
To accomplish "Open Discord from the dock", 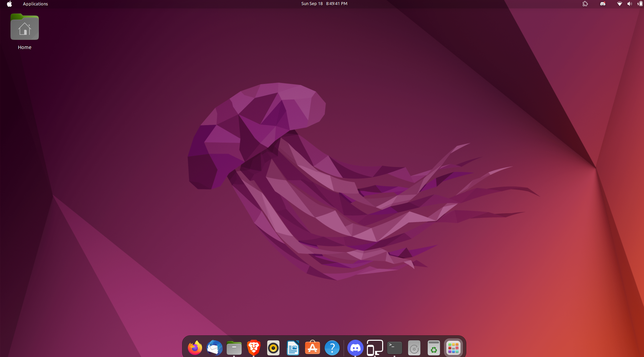I will click(x=355, y=348).
